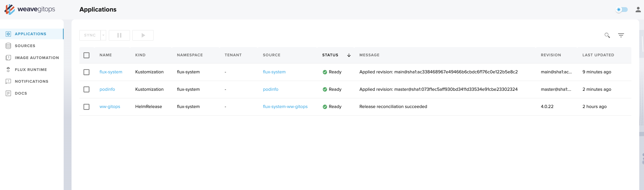Sort by Namespace column header
Screen dimensions: 644x190
coord(190,55)
